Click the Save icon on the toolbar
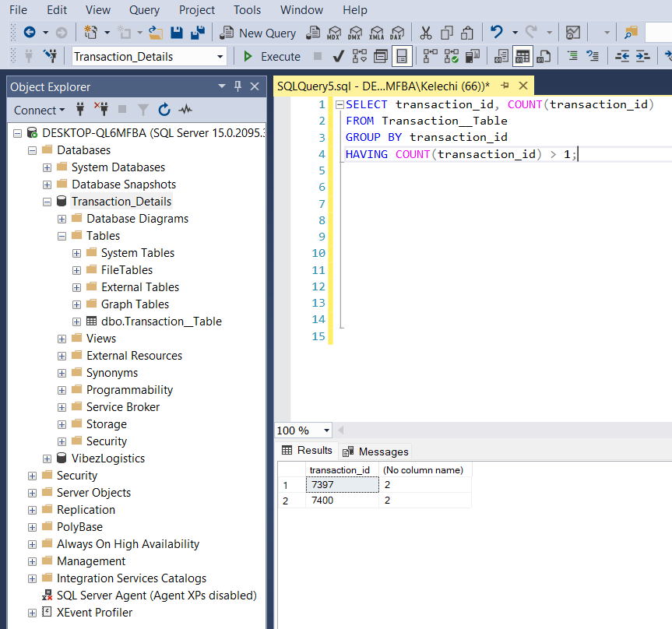672x629 pixels. [x=177, y=34]
